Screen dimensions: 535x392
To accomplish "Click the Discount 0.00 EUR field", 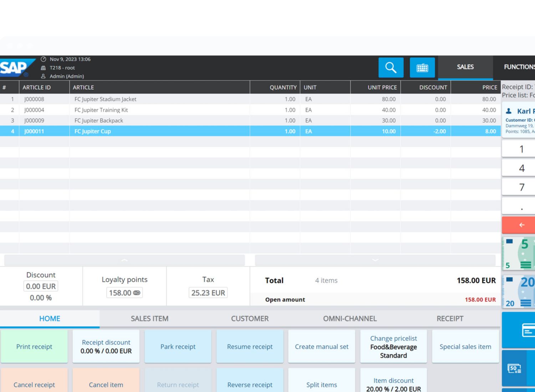I will [41, 286].
